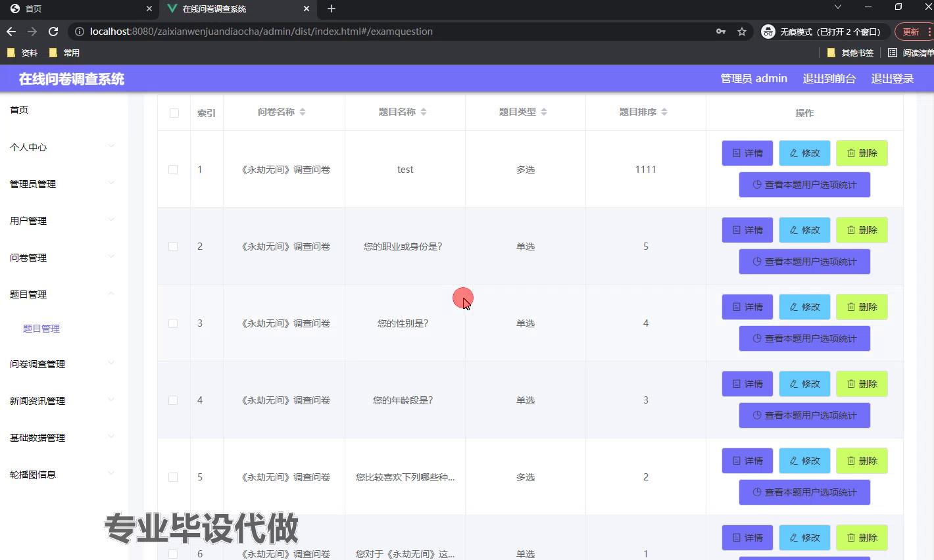Check the select-all checkbox in table header

tap(174, 113)
